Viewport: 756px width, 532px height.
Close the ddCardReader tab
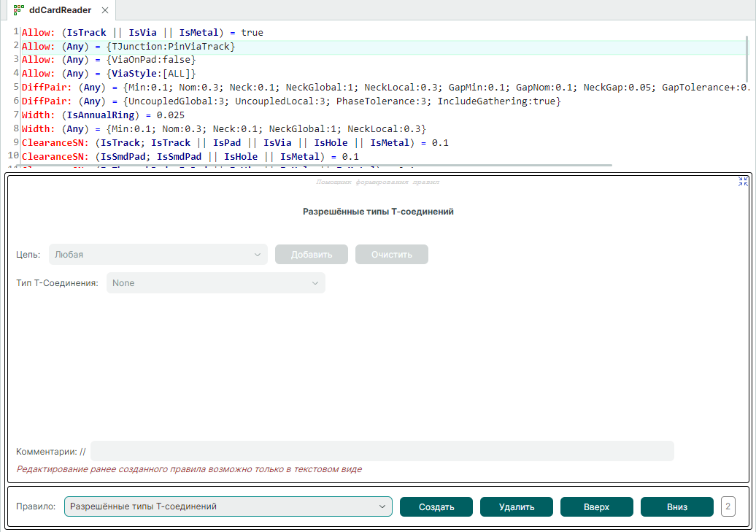pos(105,10)
